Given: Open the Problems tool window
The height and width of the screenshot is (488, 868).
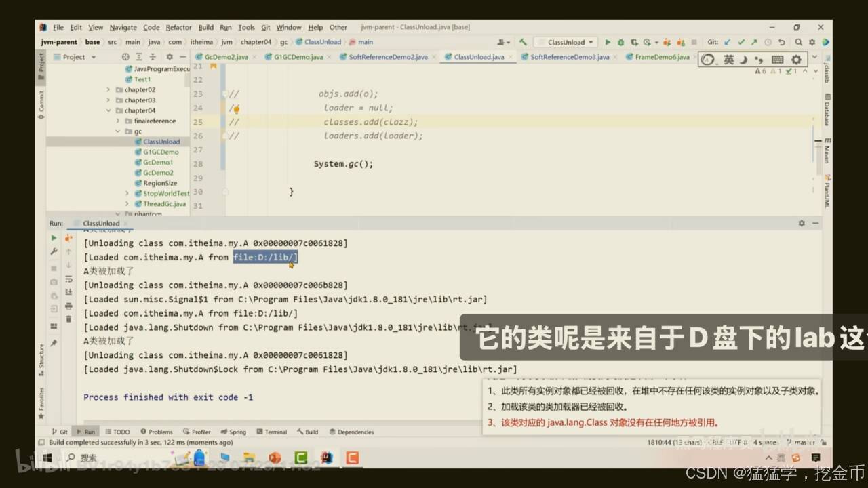Looking at the screenshot, I should (157, 432).
